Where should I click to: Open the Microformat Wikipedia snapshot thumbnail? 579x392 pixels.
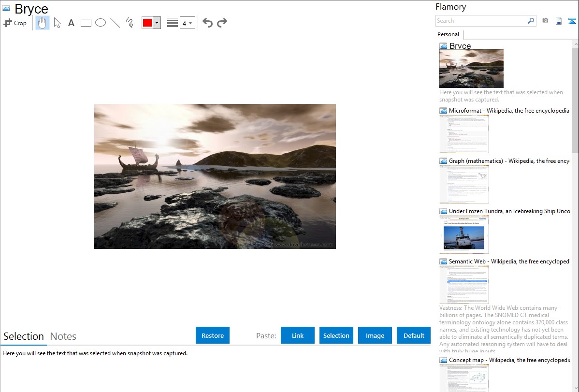[464, 134]
